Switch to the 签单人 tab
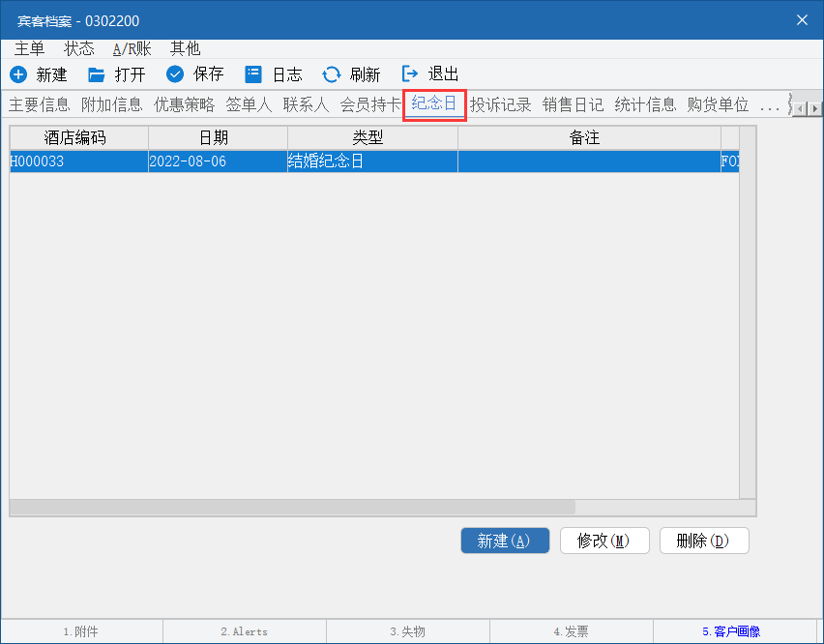This screenshot has width=824, height=644. point(250,104)
